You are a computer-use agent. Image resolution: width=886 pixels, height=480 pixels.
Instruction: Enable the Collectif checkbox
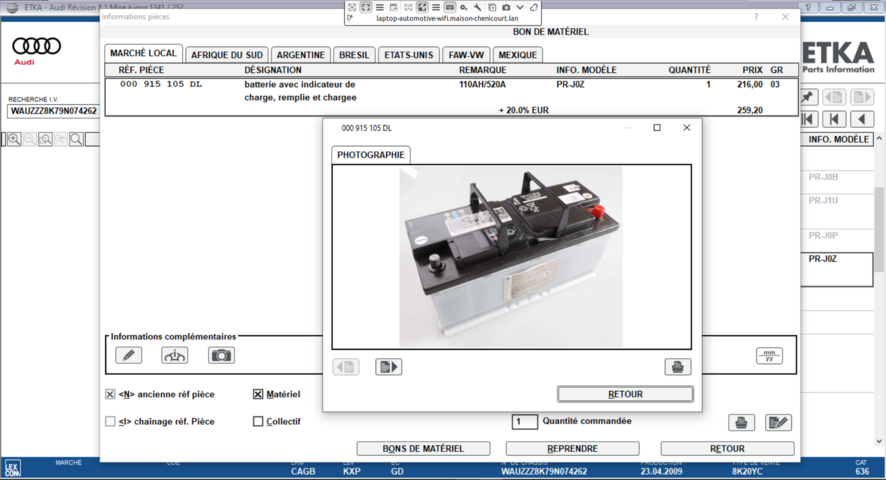click(x=258, y=421)
